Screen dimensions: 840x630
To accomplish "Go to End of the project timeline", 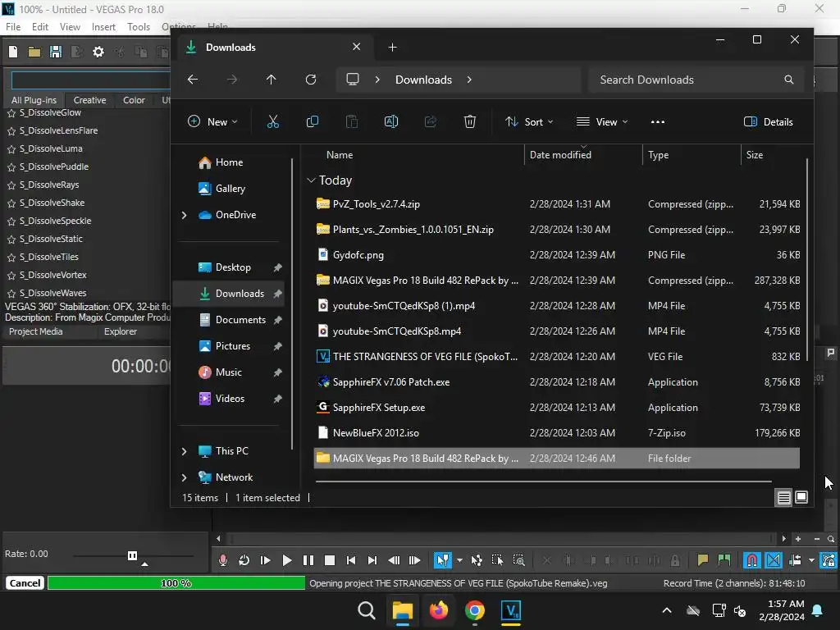I will [372, 560].
